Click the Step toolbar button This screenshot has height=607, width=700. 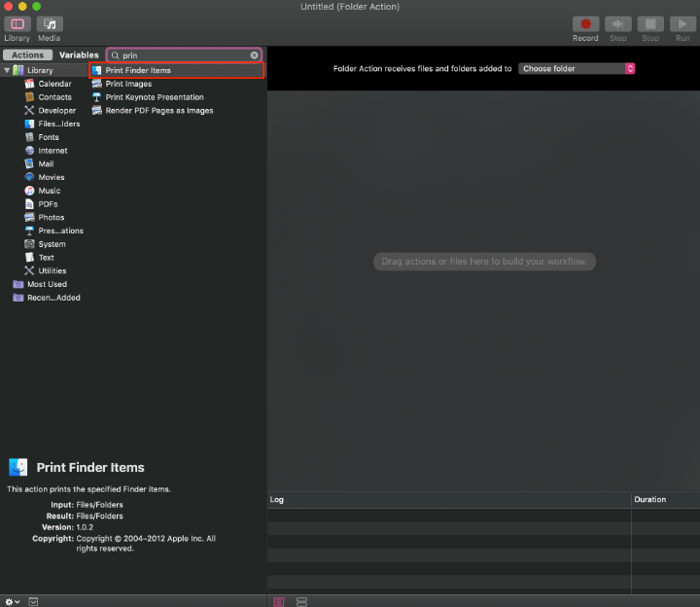click(x=618, y=24)
